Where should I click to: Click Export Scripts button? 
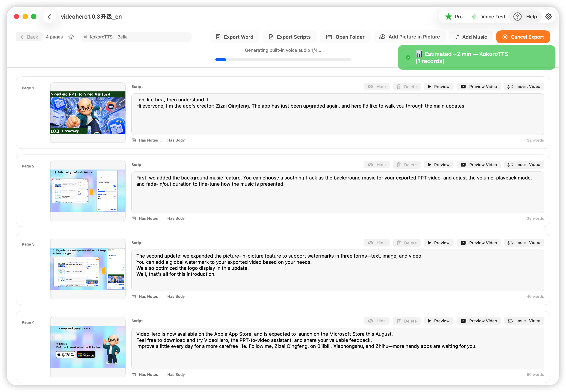point(290,37)
